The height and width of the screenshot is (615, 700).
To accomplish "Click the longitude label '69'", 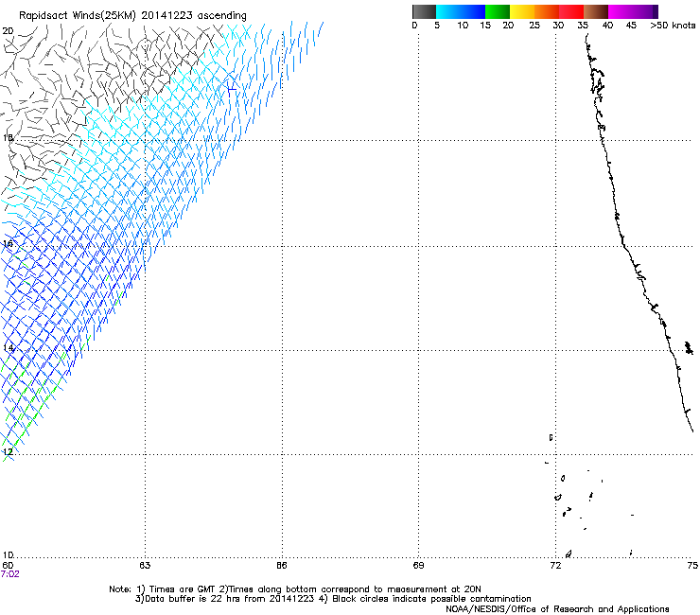I will 418,566.
